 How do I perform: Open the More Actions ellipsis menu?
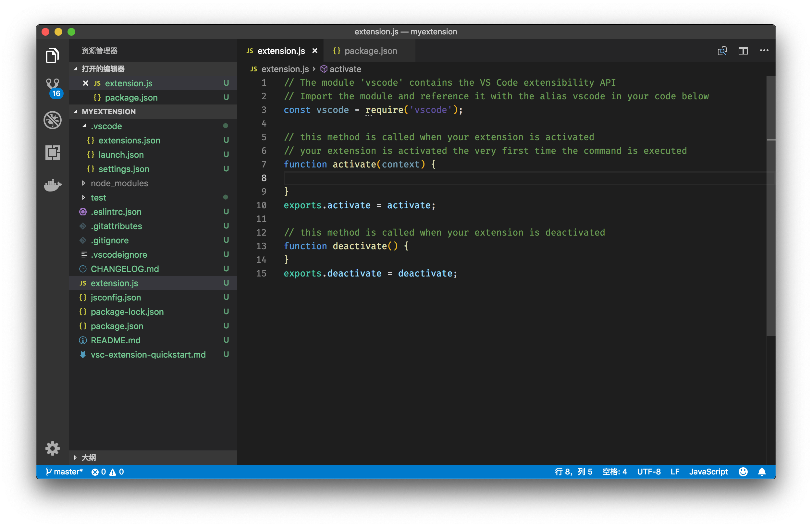764,51
